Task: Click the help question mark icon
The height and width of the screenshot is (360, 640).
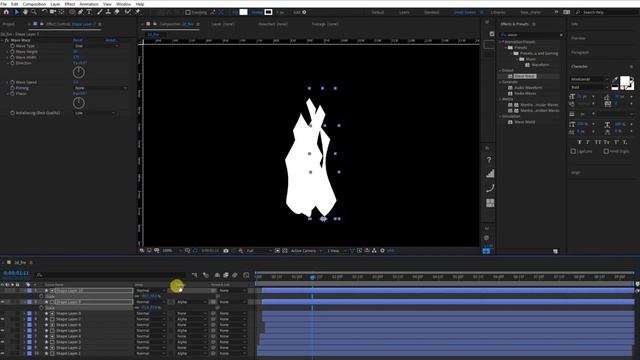Action: click(x=489, y=160)
